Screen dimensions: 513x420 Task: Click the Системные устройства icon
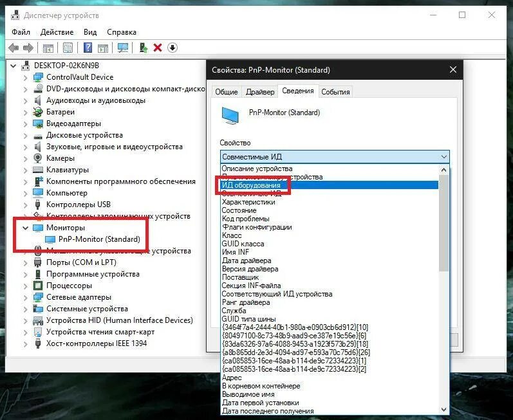point(38,309)
